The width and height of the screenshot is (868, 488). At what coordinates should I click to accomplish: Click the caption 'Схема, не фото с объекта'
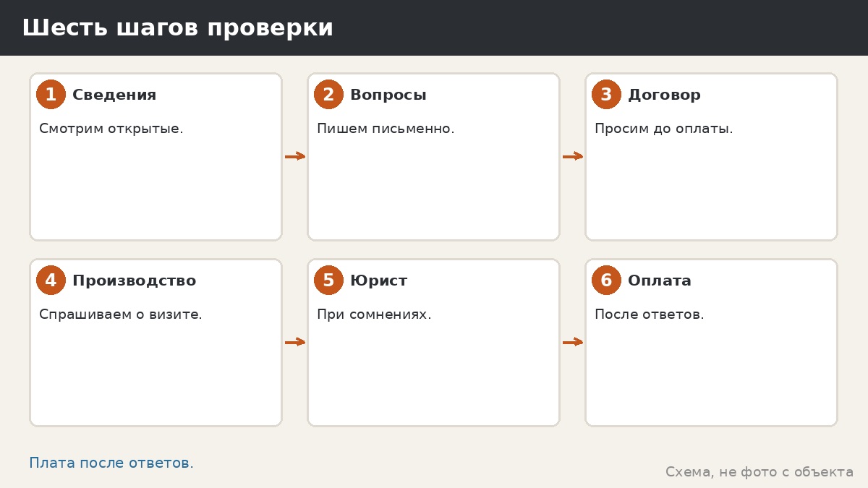click(x=759, y=472)
